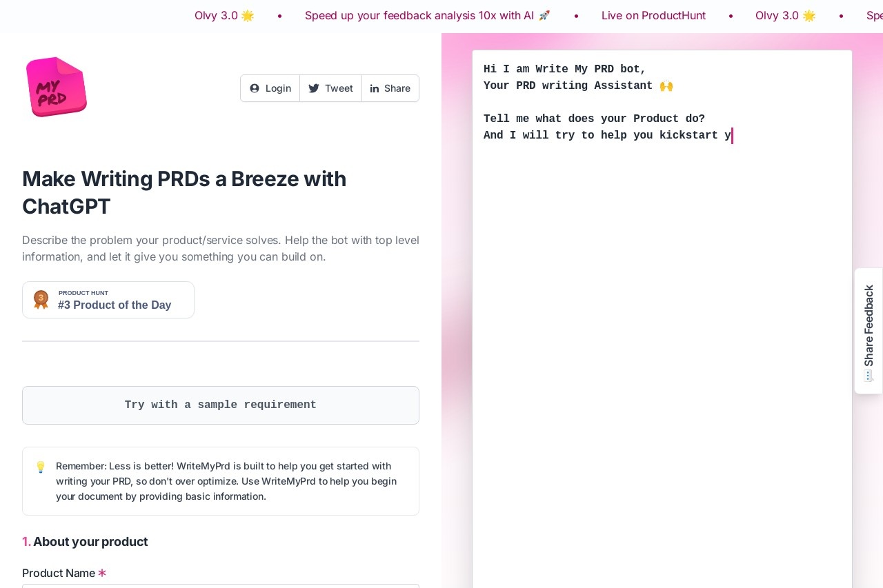Image resolution: width=883 pixels, height=588 pixels.
Task: Open the Login button
Action: [x=270, y=88]
